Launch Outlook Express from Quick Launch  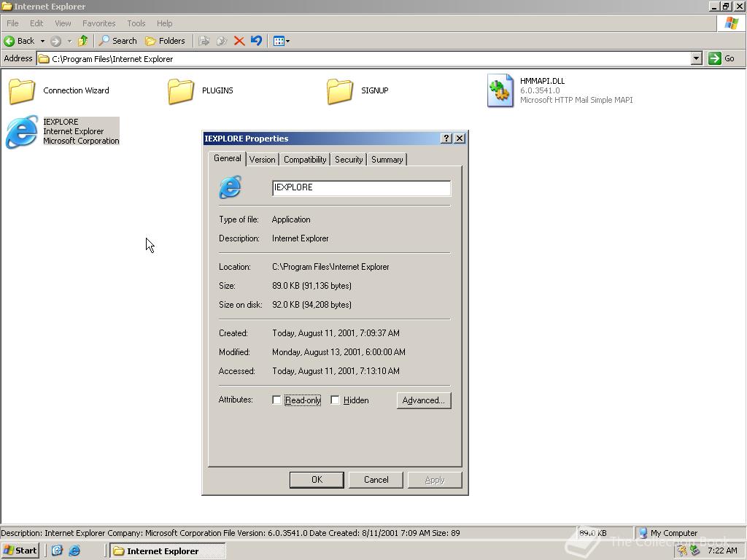click(x=57, y=551)
